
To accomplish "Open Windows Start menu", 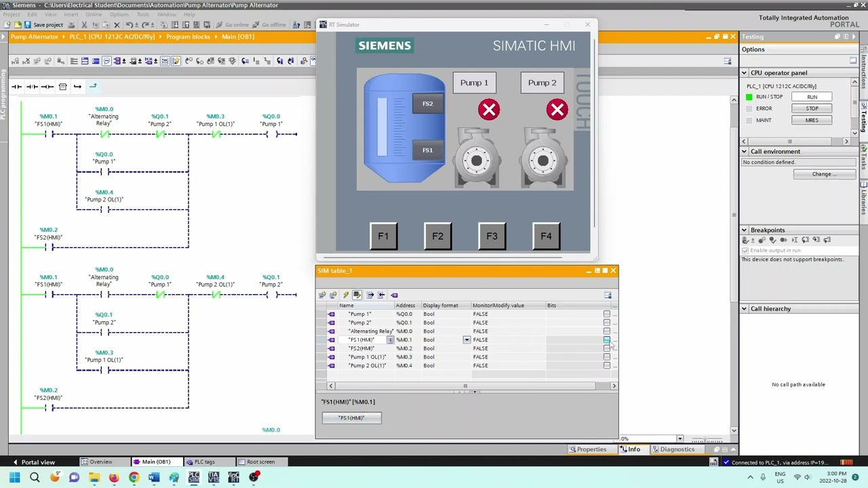I will (x=14, y=477).
